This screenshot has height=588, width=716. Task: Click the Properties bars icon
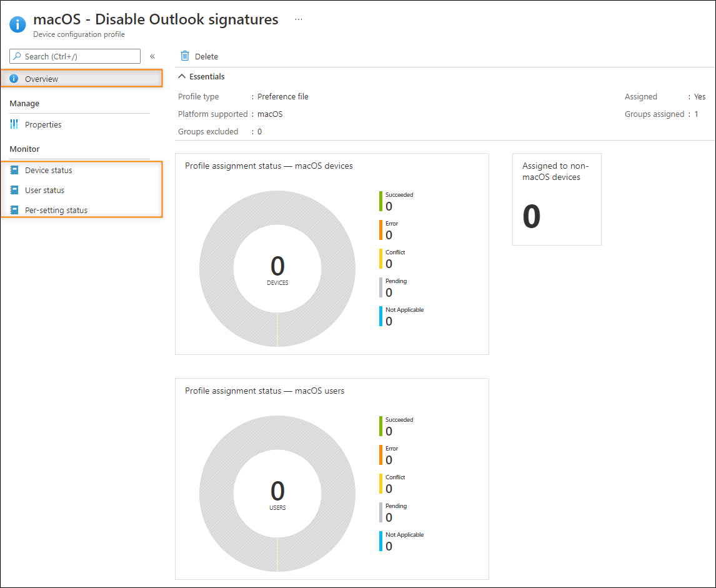point(14,124)
